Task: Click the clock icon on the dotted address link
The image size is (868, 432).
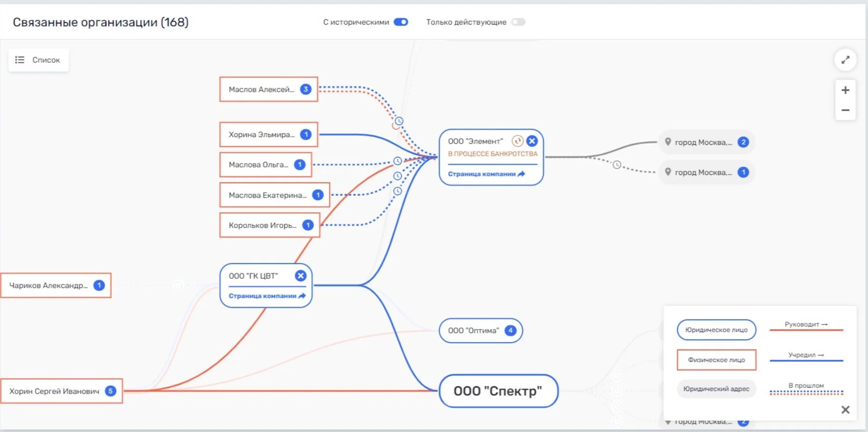Action: coord(617,165)
